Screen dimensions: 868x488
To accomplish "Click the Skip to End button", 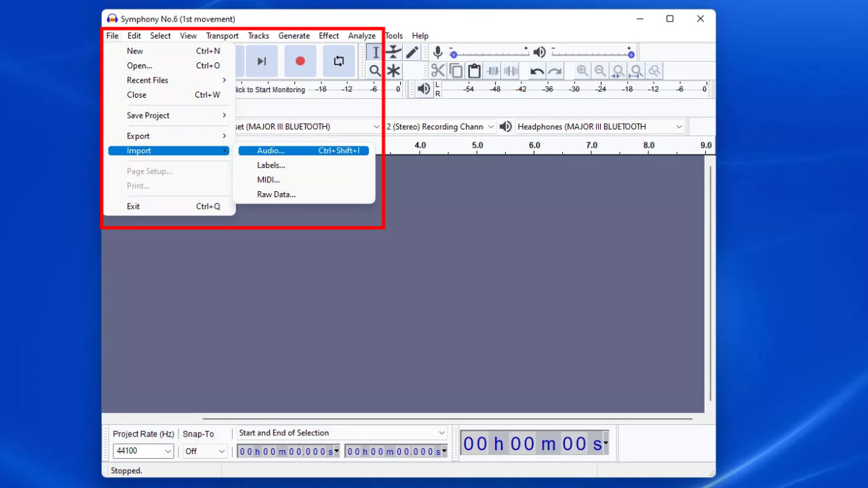I will 262,60.
